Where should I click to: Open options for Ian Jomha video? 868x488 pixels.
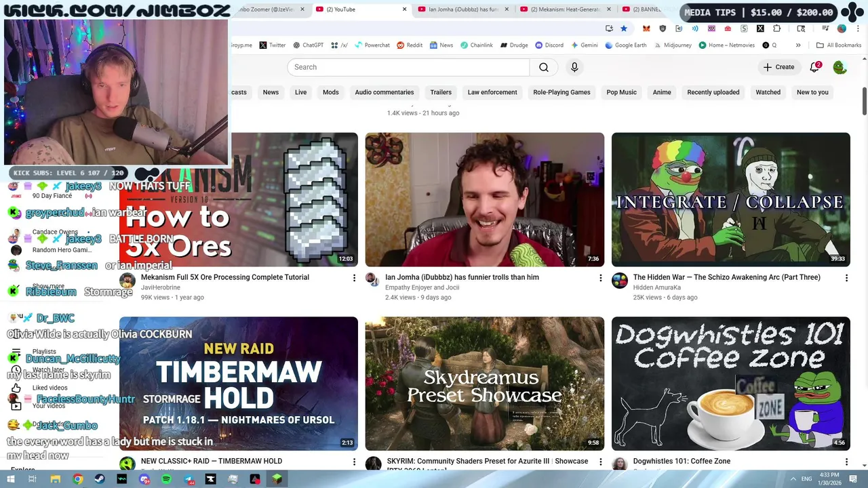[600, 278]
